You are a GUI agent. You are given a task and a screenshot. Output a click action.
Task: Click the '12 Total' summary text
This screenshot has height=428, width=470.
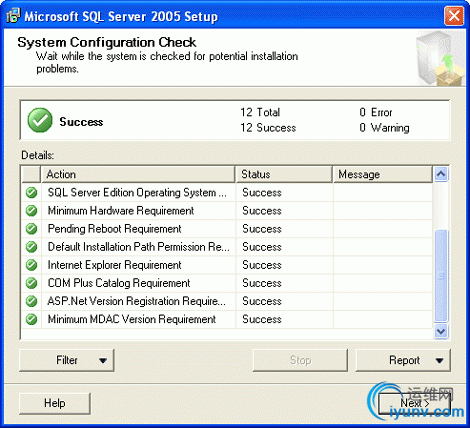(260, 112)
